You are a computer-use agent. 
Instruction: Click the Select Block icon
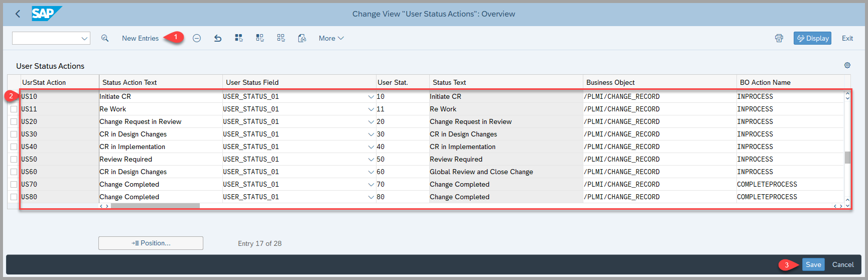(260, 38)
